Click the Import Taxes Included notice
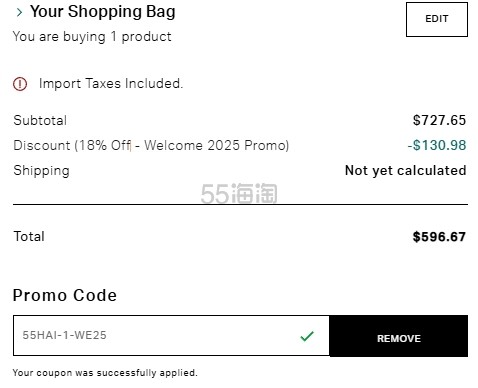478x388 pixels. [x=111, y=83]
